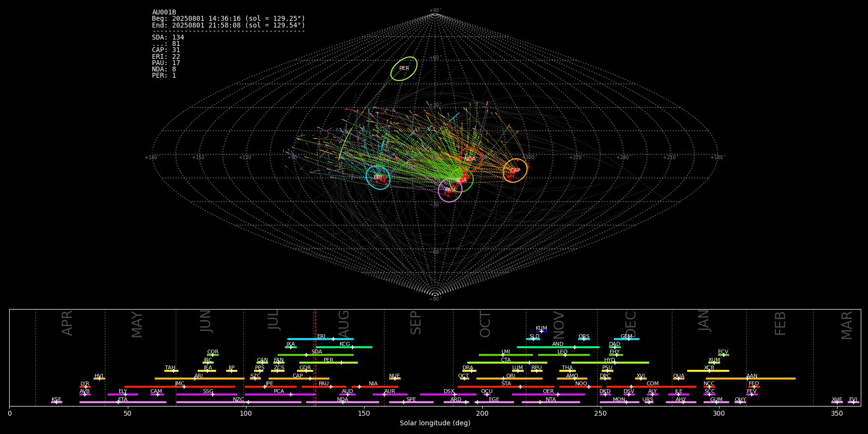The width and height of the screenshot is (868, 434).
Task: Click the LYR shower label in timeline
Action: click(x=85, y=384)
